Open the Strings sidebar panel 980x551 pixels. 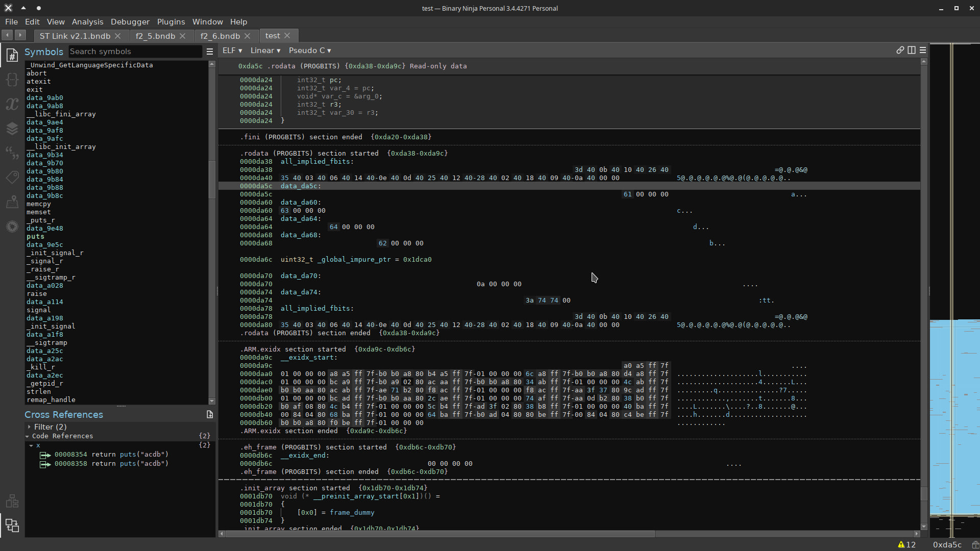12,153
